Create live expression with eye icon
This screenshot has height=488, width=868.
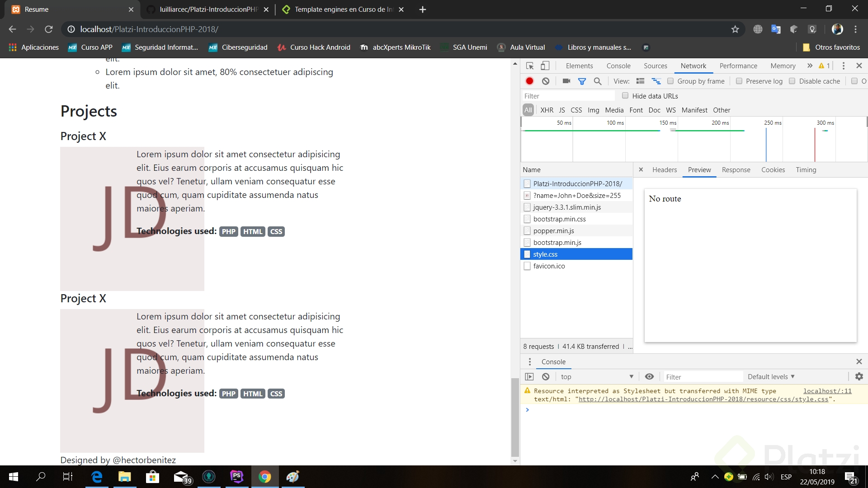(x=649, y=376)
